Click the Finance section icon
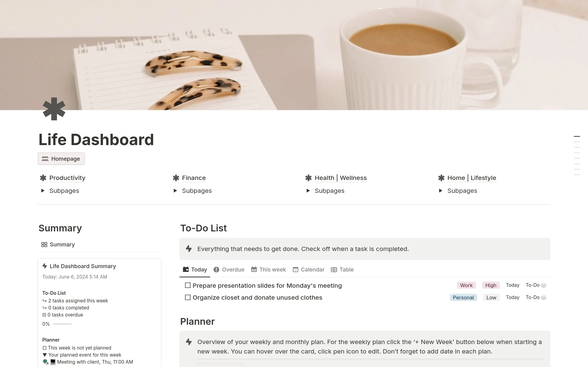The height and width of the screenshot is (367, 588). [176, 177]
